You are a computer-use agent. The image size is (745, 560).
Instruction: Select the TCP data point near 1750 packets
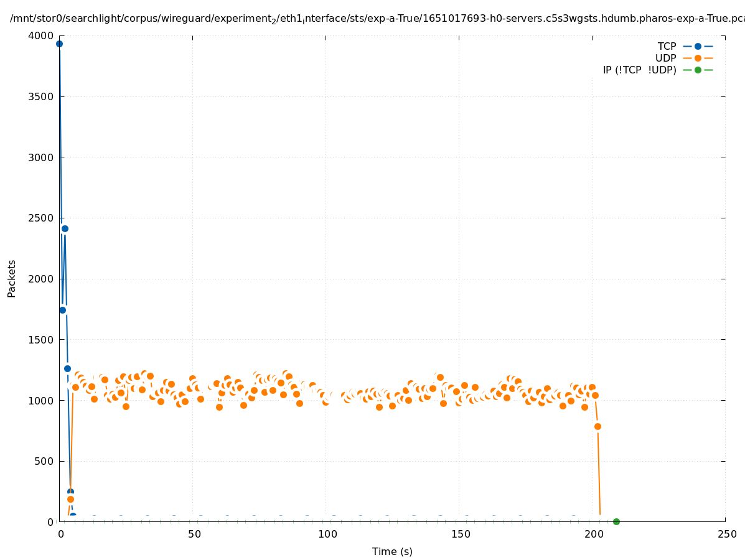[62, 310]
